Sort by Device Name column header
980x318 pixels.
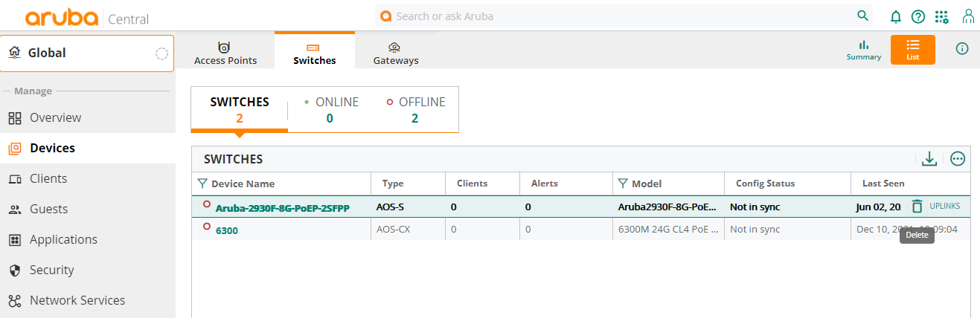click(243, 184)
